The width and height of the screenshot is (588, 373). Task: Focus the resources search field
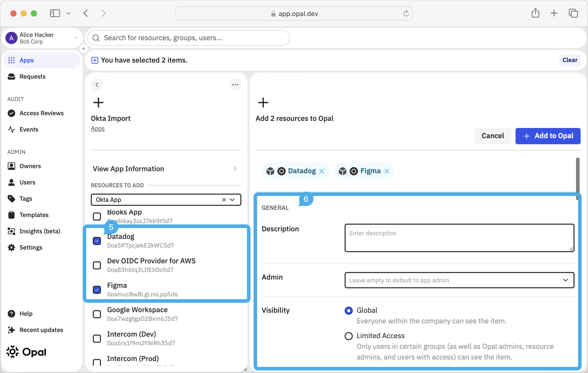pyautogui.click(x=188, y=38)
